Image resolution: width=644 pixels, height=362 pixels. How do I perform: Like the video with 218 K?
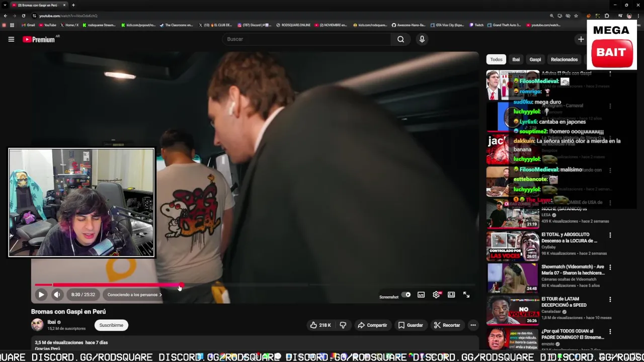click(320, 325)
